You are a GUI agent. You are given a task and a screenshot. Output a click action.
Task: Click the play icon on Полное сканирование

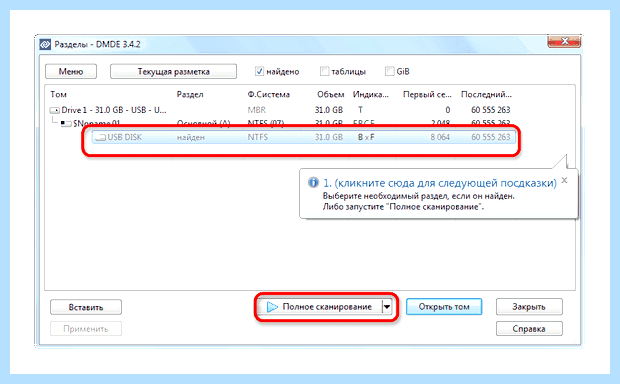pos(272,307)
